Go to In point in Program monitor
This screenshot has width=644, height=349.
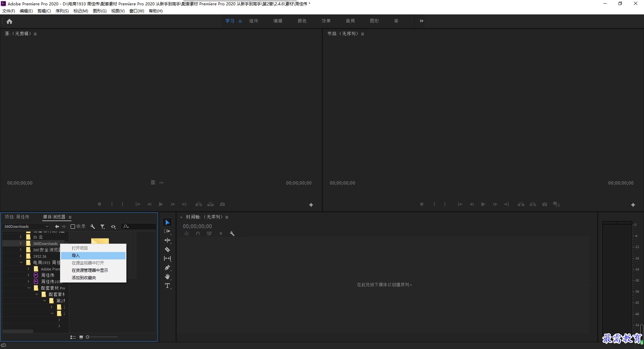pyautogui.click(x=460, y=204)
